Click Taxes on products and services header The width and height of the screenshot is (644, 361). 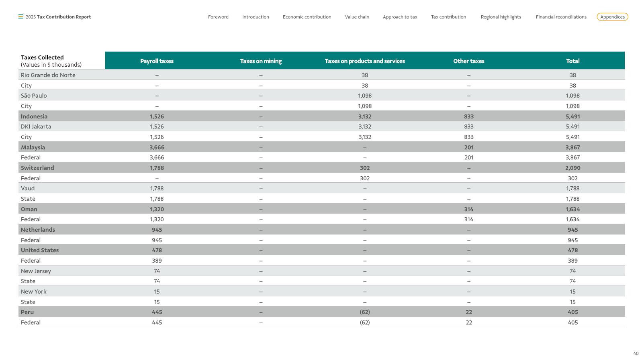point(365,61)
